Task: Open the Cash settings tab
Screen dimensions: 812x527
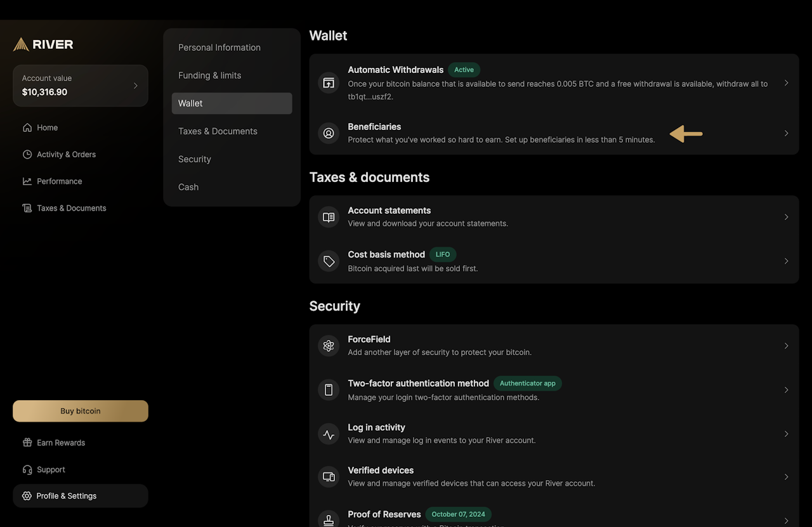Action: pos(188,187)
